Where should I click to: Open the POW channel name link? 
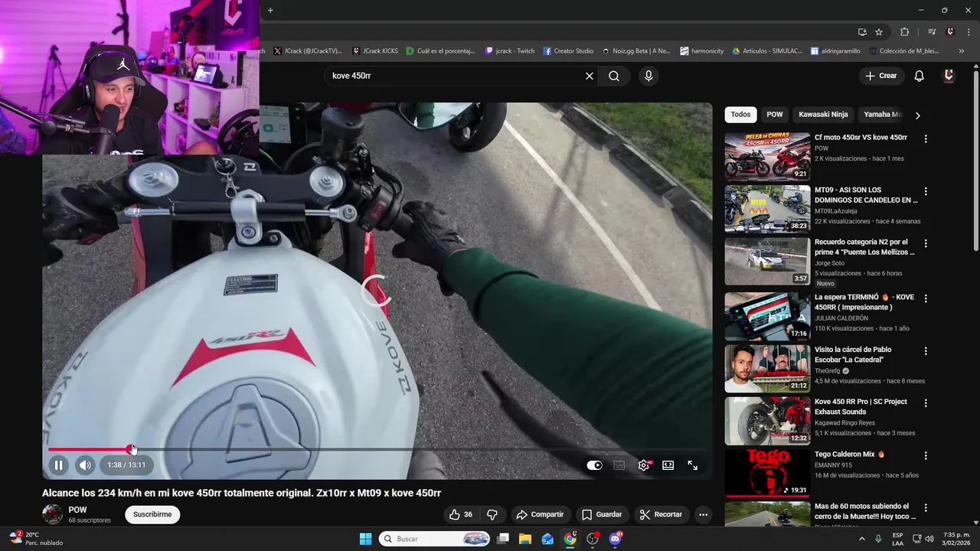pyautogui.click(x=77, y=510)
